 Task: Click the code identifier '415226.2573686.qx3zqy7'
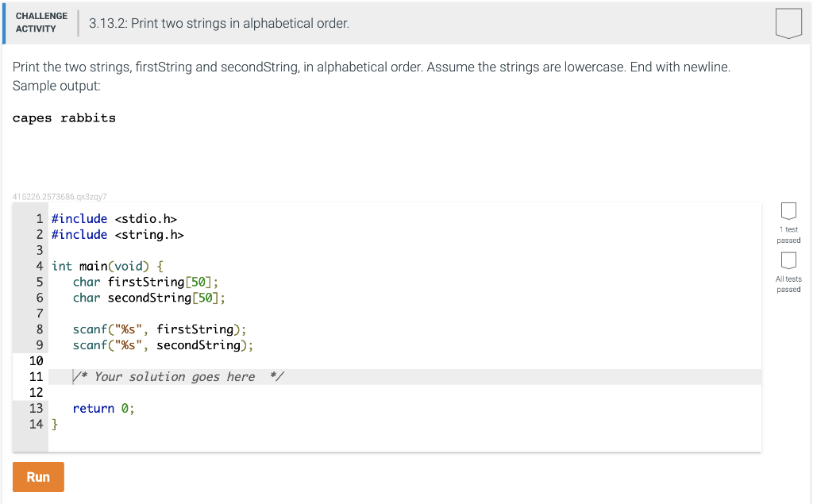point(60,196)
